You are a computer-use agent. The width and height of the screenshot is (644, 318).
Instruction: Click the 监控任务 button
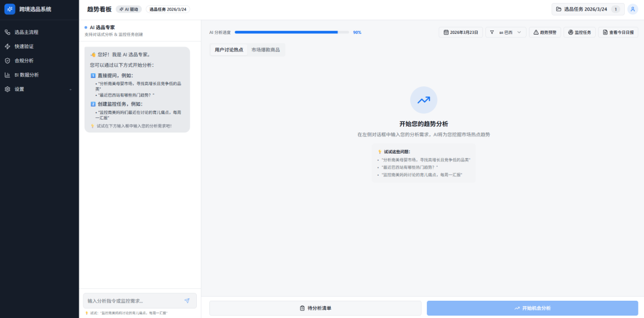[x=579, y=32]
